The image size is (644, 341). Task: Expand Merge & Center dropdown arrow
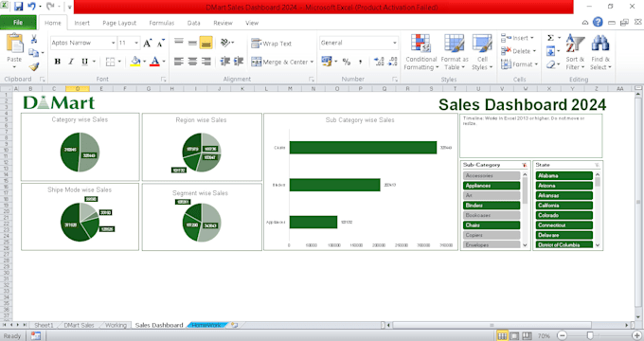click(313, 62)
